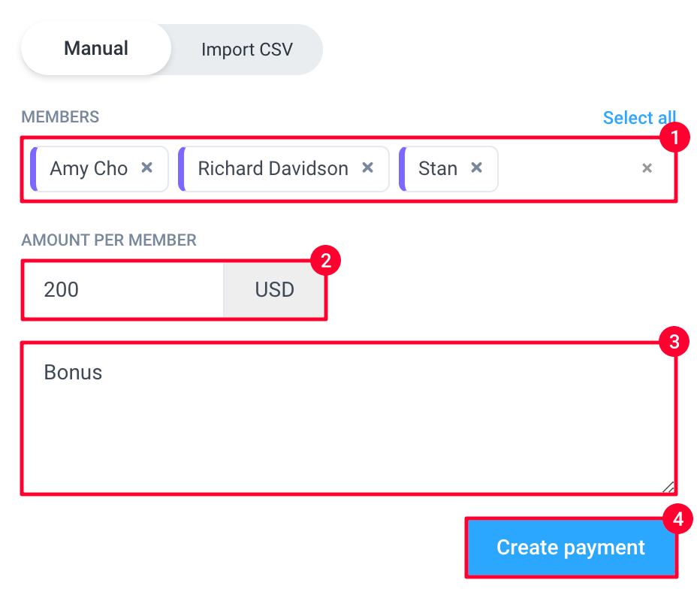Click the red step 4 badge
Screen dimensions: 700x607
(x=677, y=519)
